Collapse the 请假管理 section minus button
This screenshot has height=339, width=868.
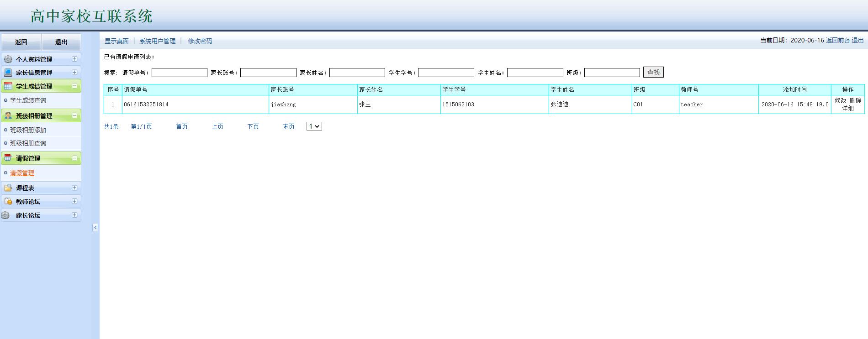point(74,158)
